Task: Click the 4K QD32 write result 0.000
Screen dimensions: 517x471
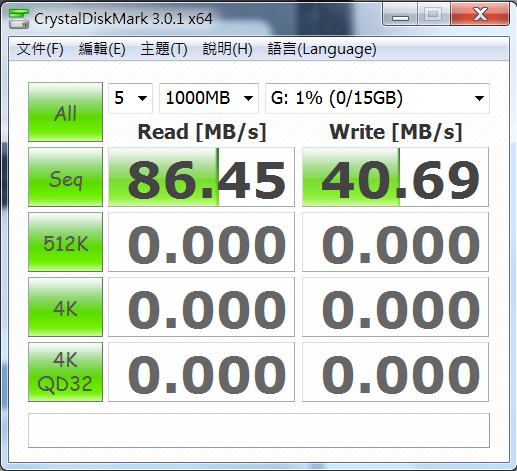Action: coord(395,372)
